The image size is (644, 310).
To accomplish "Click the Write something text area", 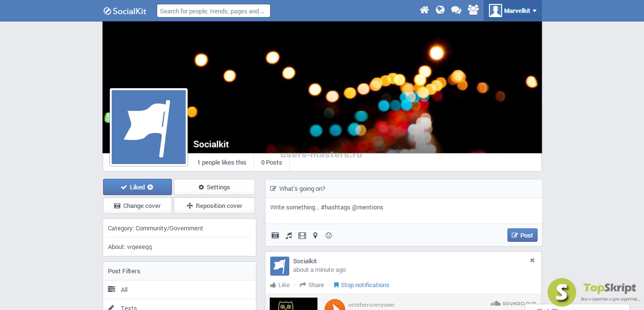I will click(403, 211).
